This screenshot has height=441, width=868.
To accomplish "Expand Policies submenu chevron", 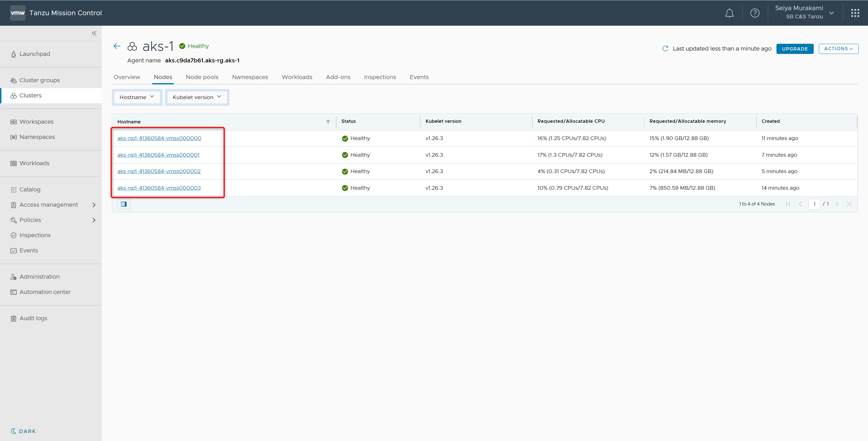I will point(94,220).
